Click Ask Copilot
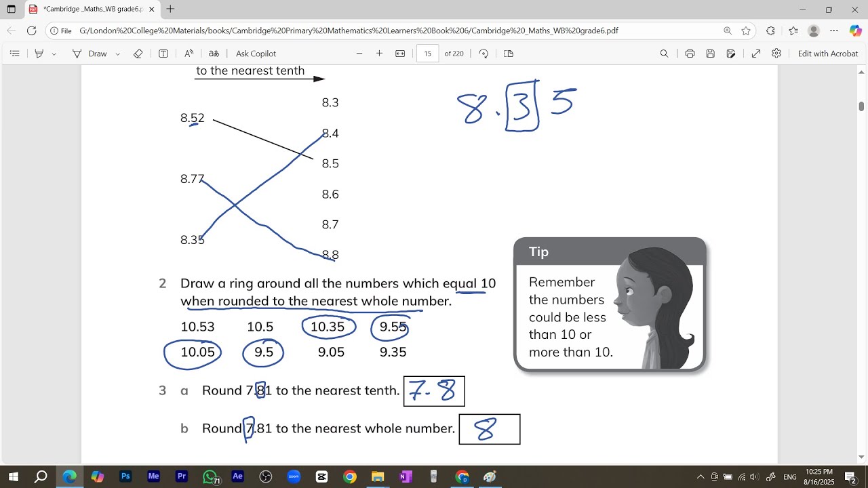The image size is (868, 488). click(256, 54)
